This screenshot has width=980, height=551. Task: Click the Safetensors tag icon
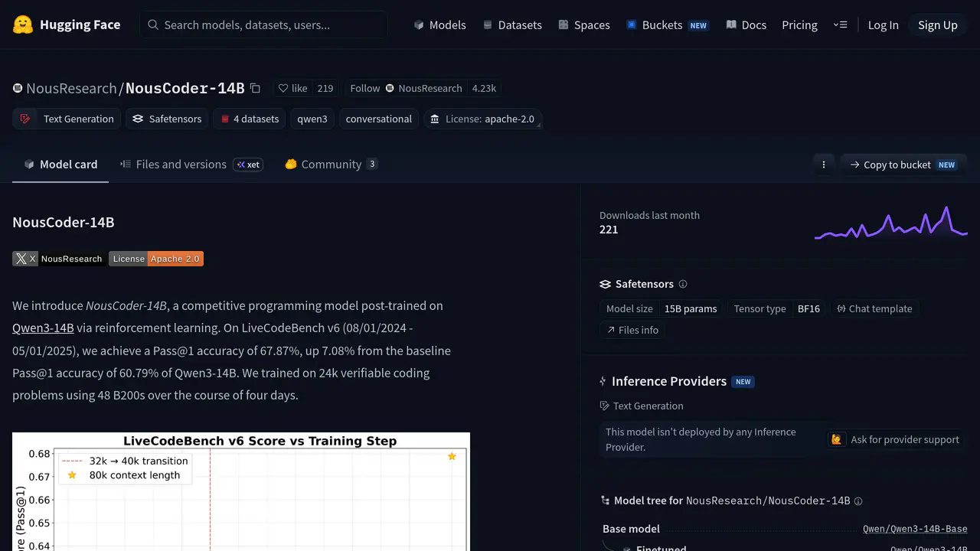pos(138,119)
